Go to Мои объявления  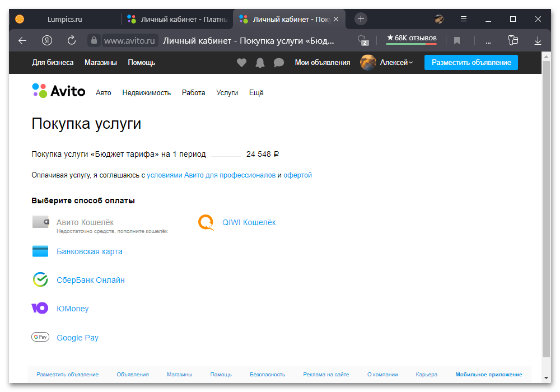click(322, 63)
